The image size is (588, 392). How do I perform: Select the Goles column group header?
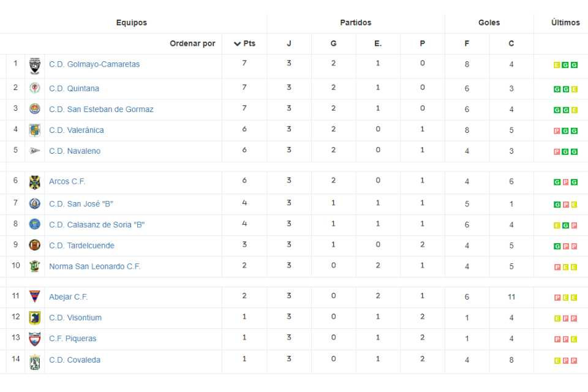[489, 23]
